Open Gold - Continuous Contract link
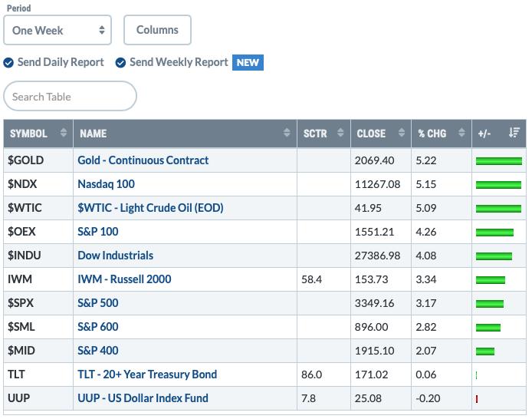Viewport: 532px width, 419px height. tap(143, 160)
